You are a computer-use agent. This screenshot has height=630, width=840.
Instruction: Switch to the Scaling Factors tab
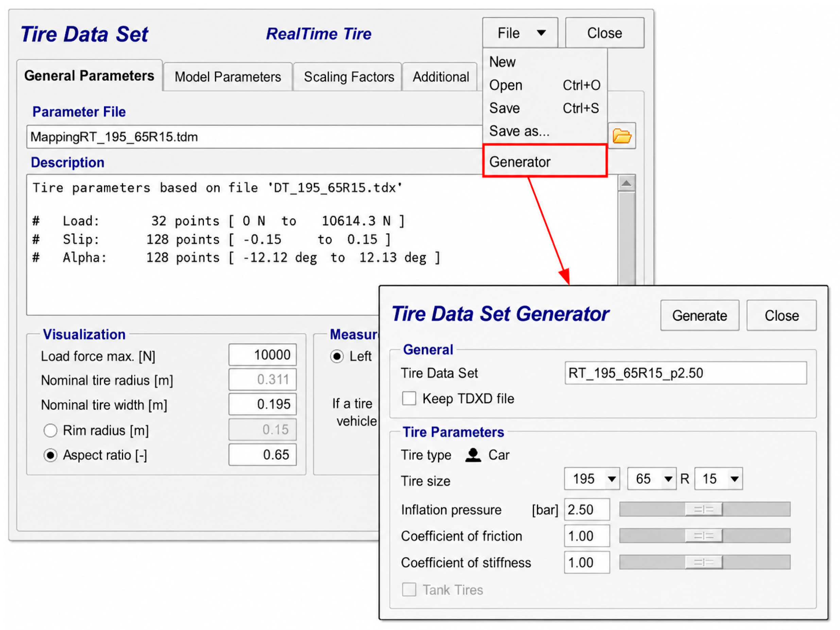coord(348,77)
